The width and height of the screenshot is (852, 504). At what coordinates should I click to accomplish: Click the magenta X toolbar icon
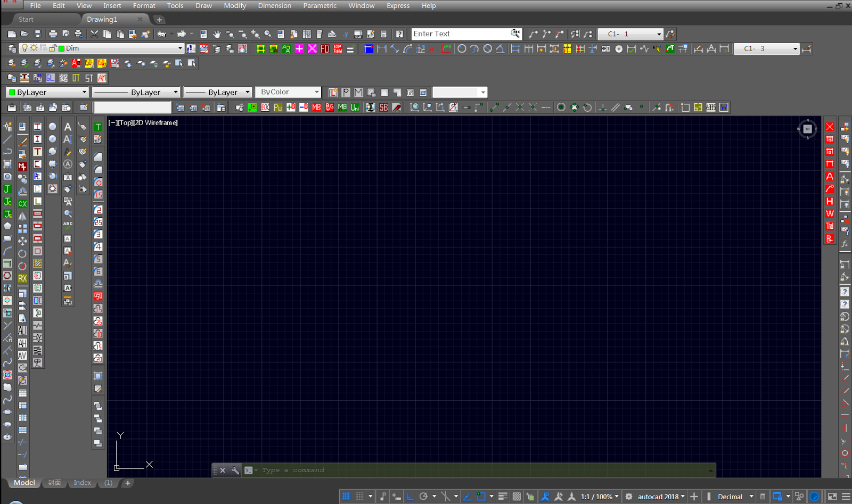[312, 48]
